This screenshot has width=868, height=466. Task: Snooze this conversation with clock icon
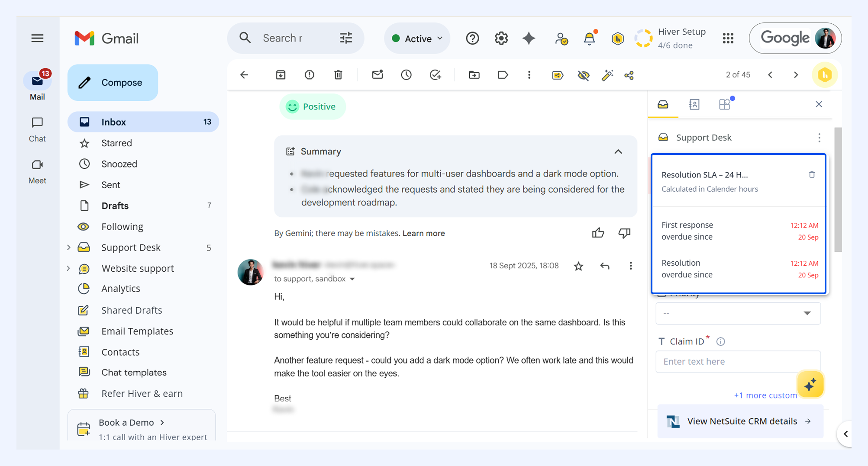coord(406,75)
